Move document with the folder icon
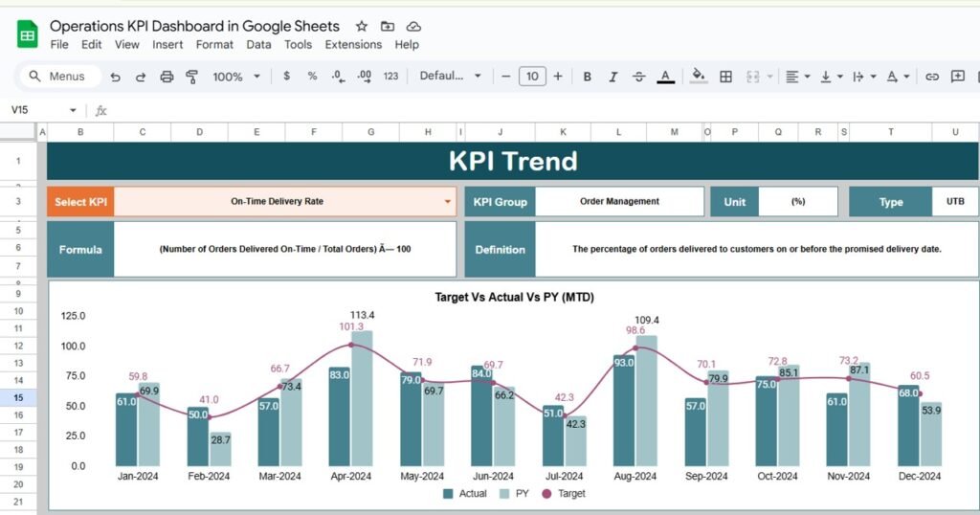This screenshot has width=980, height=515. [388, 26]
